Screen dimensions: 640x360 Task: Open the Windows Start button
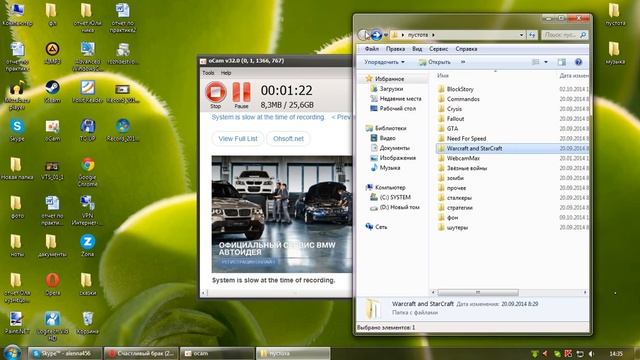point(12,353)
